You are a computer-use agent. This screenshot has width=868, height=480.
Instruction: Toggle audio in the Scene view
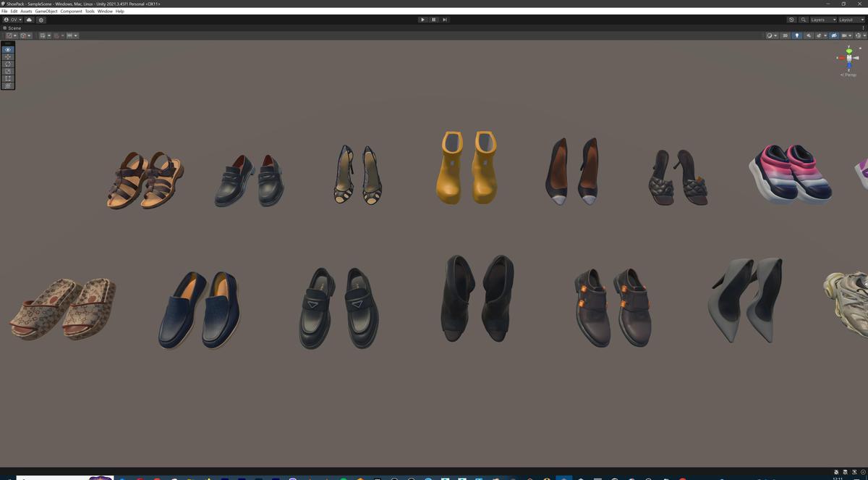(x=809, y=35)
